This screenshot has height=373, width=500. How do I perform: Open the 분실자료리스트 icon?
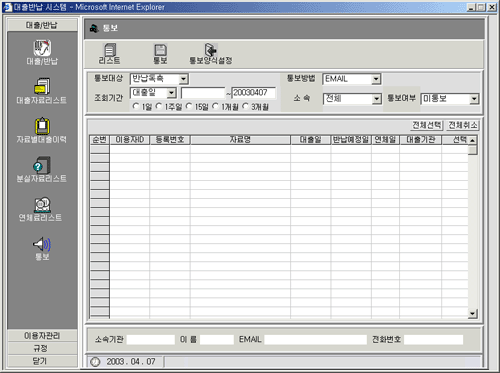click(x=42, y=165)
